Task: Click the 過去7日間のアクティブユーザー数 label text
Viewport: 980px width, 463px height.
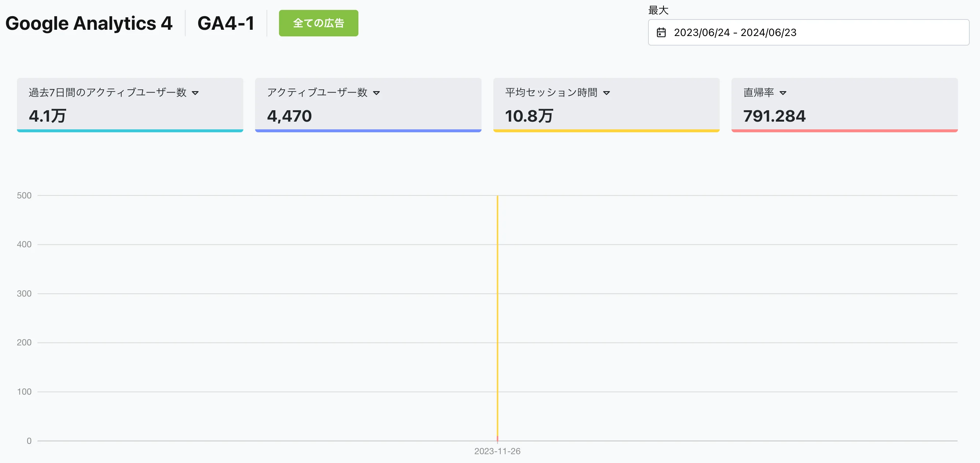Action: click(x=107, y=93)
